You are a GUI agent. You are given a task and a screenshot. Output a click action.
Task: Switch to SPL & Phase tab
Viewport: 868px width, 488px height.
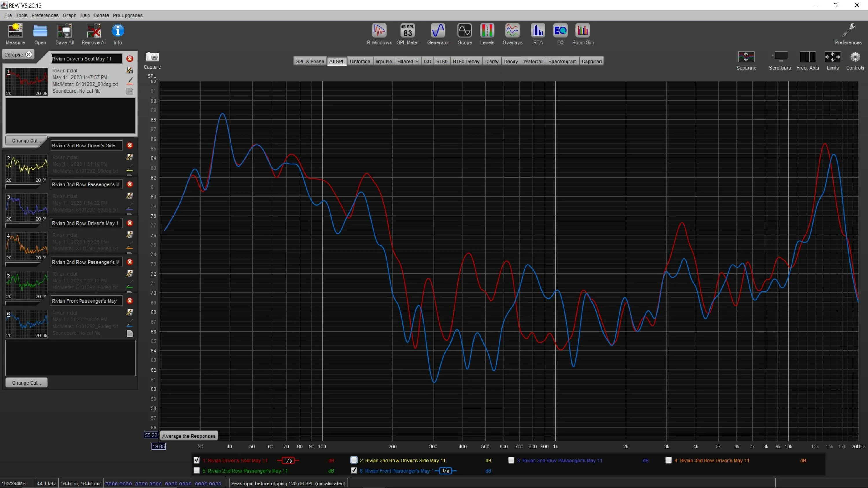point(310,61)
